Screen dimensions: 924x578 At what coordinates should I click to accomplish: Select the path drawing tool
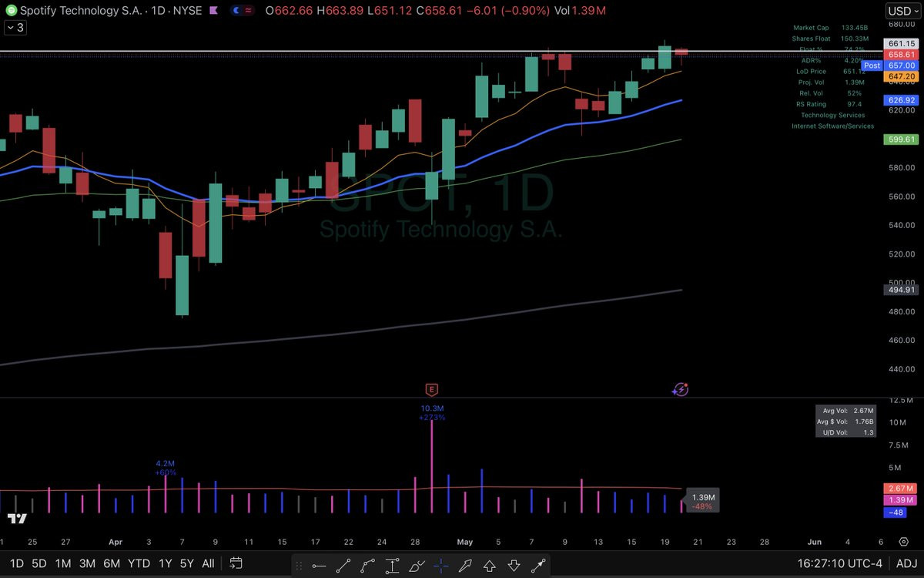[x=367, y=566]
